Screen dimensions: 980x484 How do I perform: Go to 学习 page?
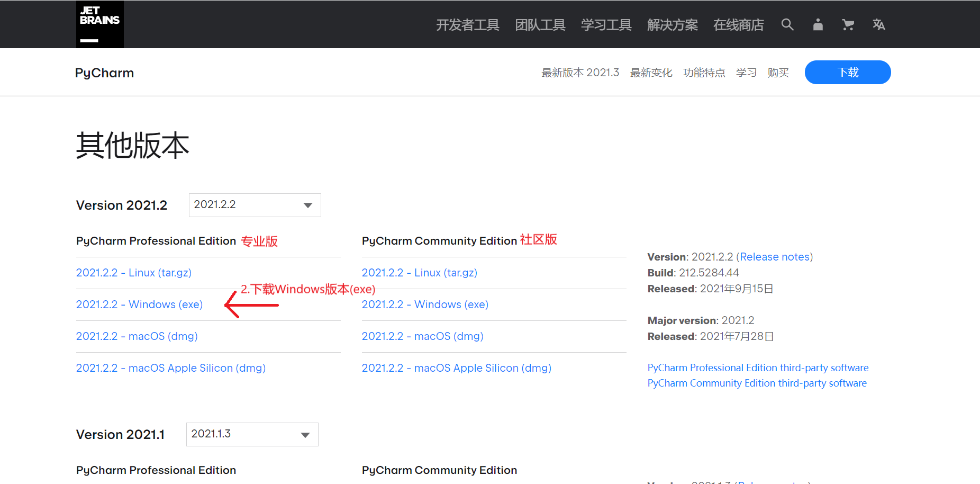click(x=747, y=73)
